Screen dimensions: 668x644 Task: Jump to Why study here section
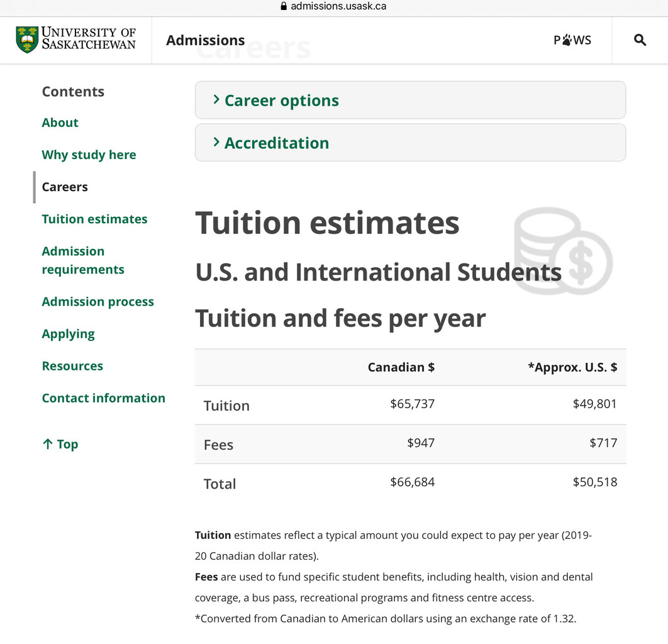[89, 155]
